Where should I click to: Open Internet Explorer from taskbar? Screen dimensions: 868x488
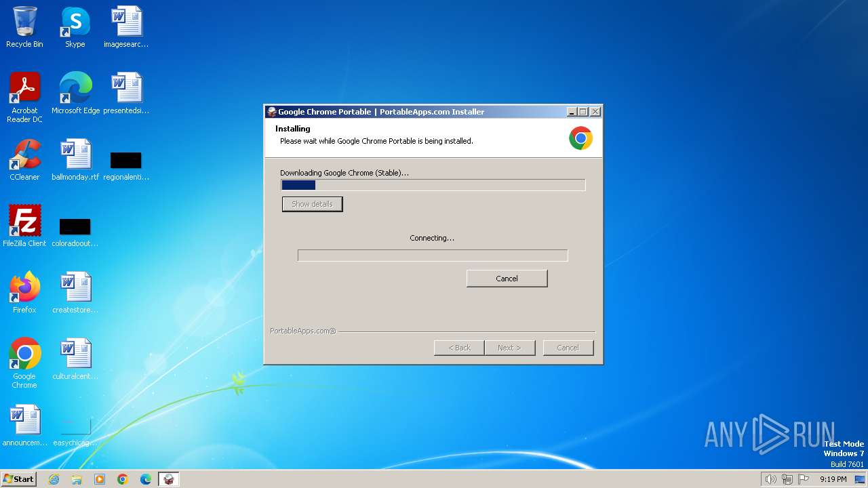click(x=54, y=479)
